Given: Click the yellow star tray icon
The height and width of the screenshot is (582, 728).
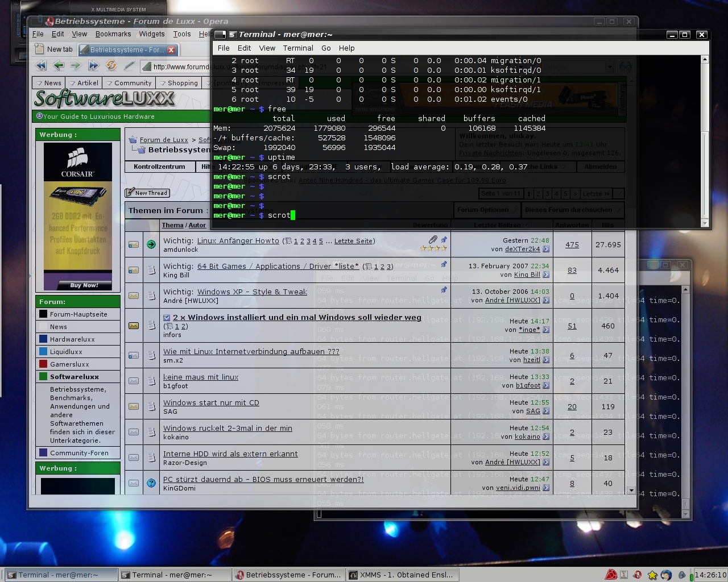Looking at the screenshot, I should tap(652, 575).
